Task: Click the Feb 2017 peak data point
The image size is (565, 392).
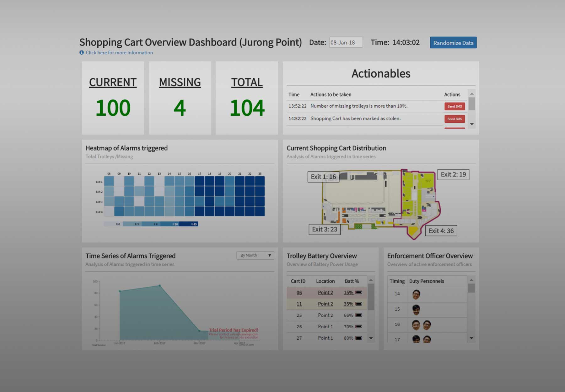Action: click(160, 286)
